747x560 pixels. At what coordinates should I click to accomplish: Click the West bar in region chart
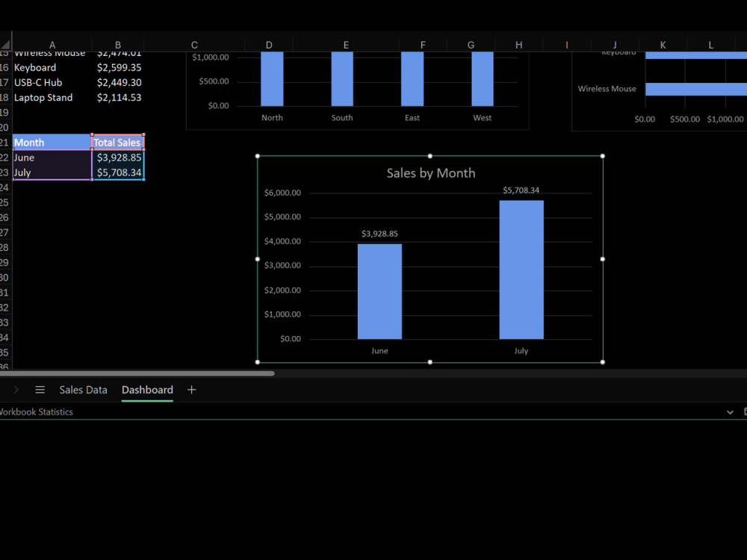pyautogui.click(x=482, y=78)
